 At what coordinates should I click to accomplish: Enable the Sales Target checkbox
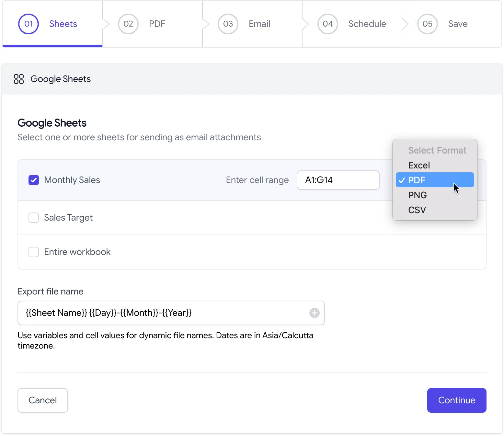pos(34,218)
